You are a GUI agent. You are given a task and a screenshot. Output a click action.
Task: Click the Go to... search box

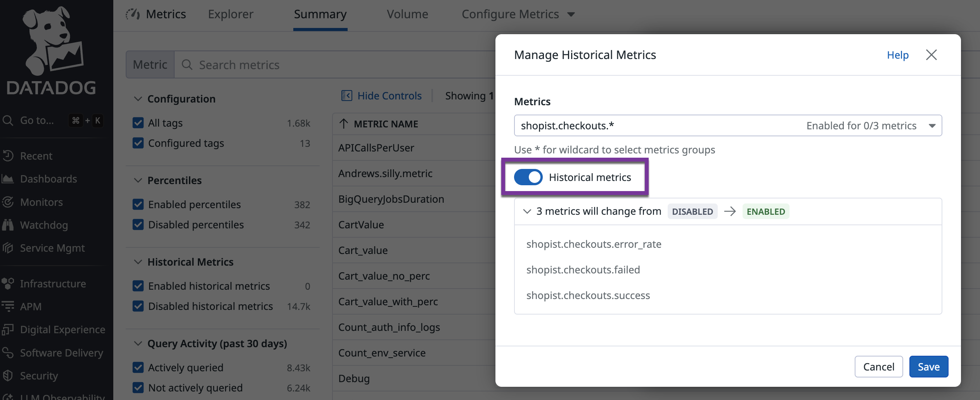[x=52, y=120]
